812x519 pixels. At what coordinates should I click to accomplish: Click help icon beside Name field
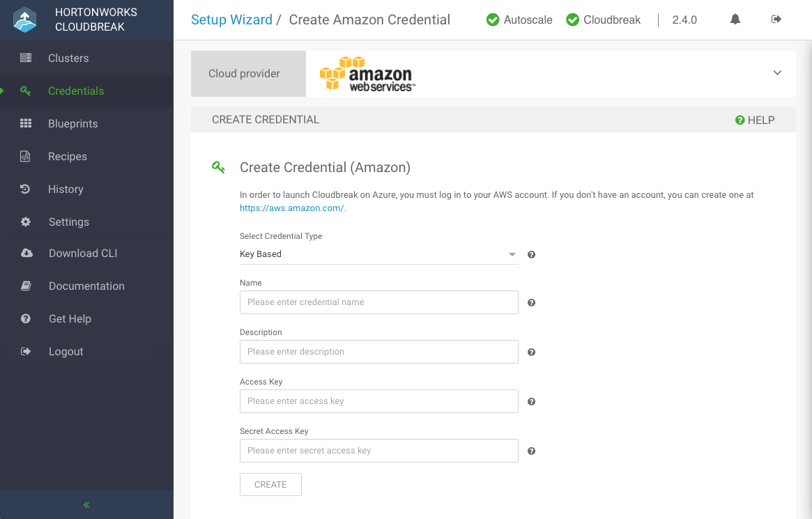click(x=531, y=303)
